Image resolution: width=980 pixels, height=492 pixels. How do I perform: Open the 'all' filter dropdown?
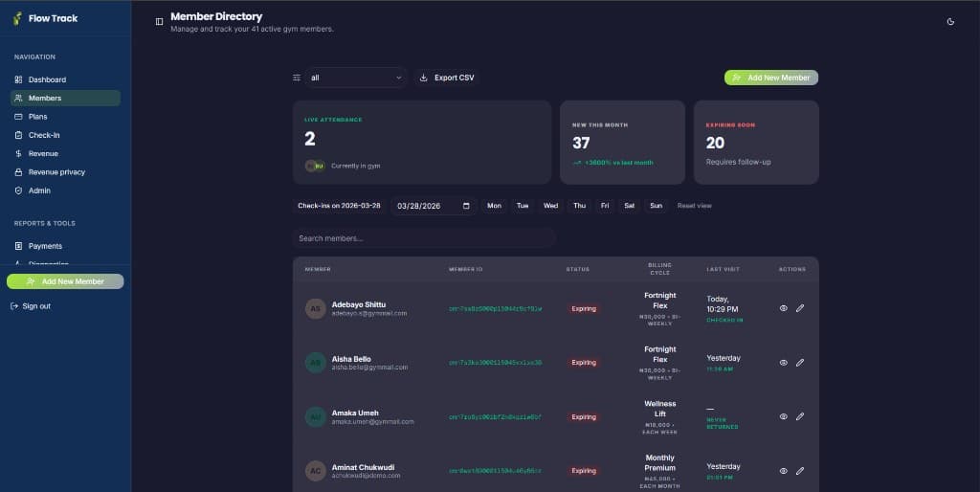tap(356, 78)
